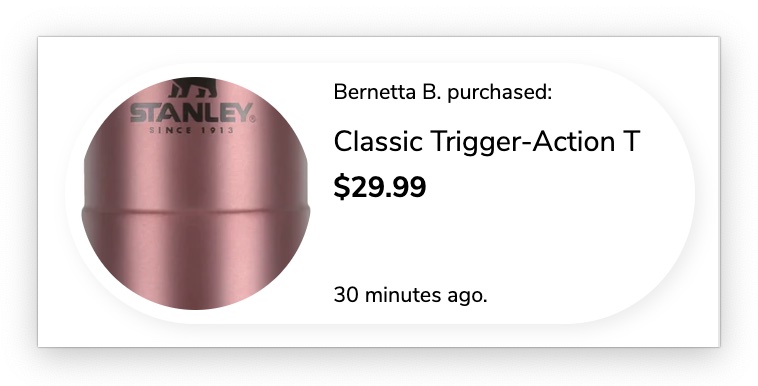
Task: Open the pink Stanley mug product thumbnail
Action: (196, 193)
